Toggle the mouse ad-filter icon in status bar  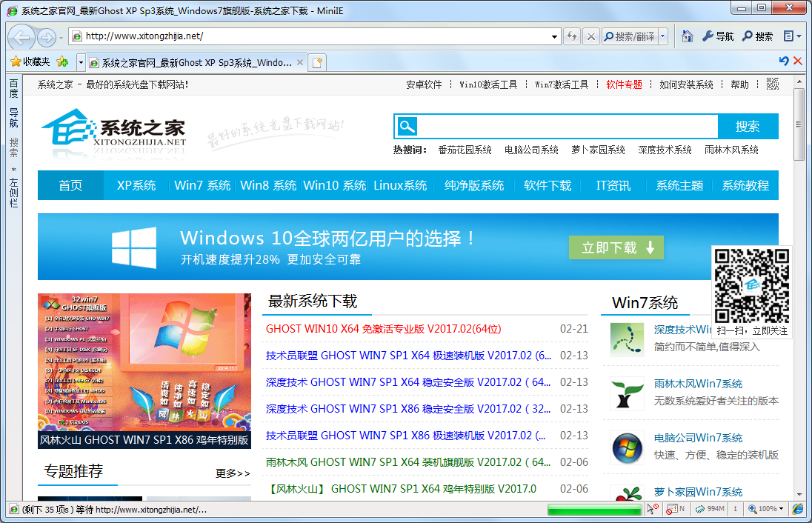pyautogui.click(x=653, y=509)
